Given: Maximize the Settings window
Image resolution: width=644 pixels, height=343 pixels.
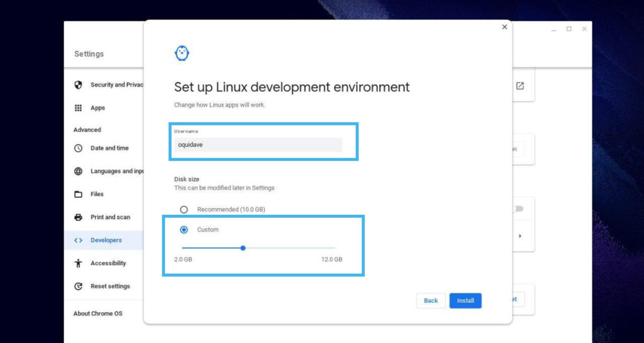Looking at the screenshot, I should pyautogui.click(x=569, y=29).
